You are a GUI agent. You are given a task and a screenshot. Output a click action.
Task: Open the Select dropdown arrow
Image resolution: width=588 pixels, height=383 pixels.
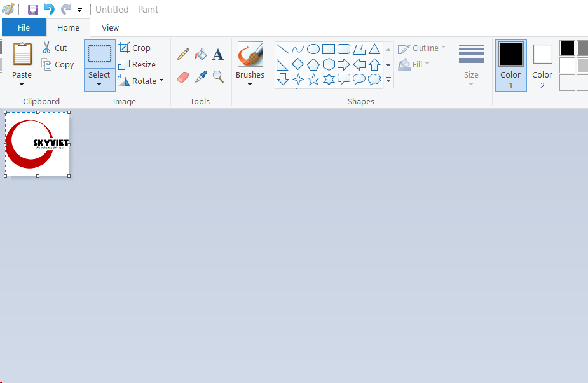(99, 85)
